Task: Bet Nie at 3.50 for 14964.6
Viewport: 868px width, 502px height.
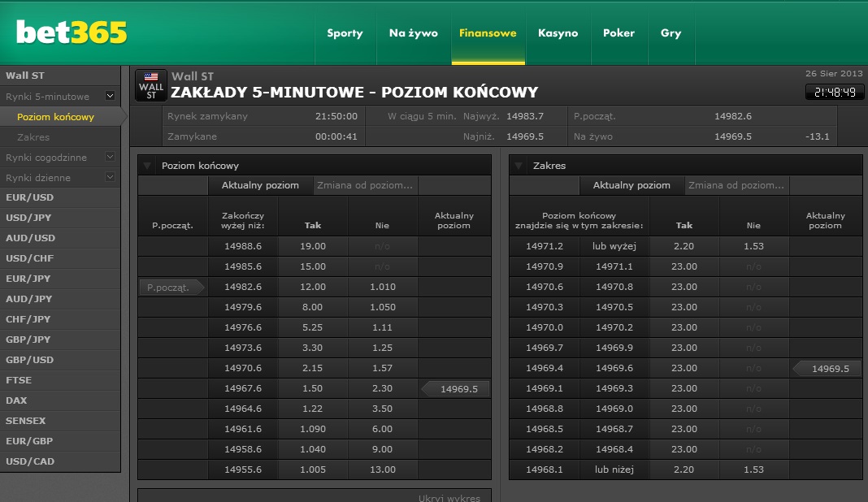Action: [x=383, y=409]
